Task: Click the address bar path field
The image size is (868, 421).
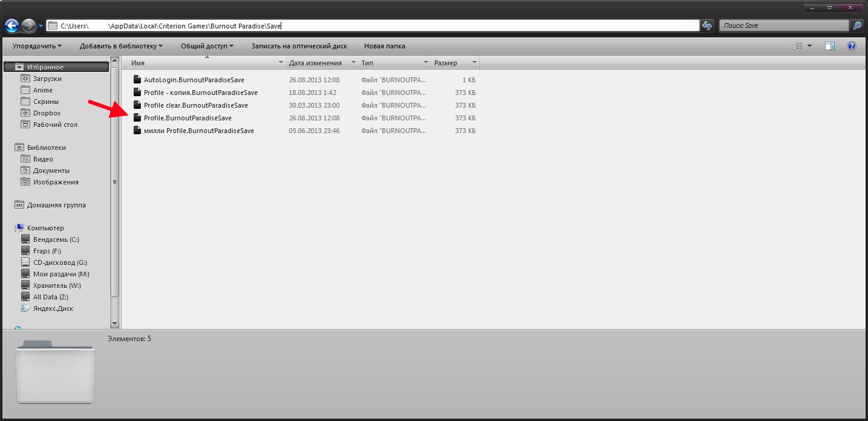Action: [x=373, y=25]
